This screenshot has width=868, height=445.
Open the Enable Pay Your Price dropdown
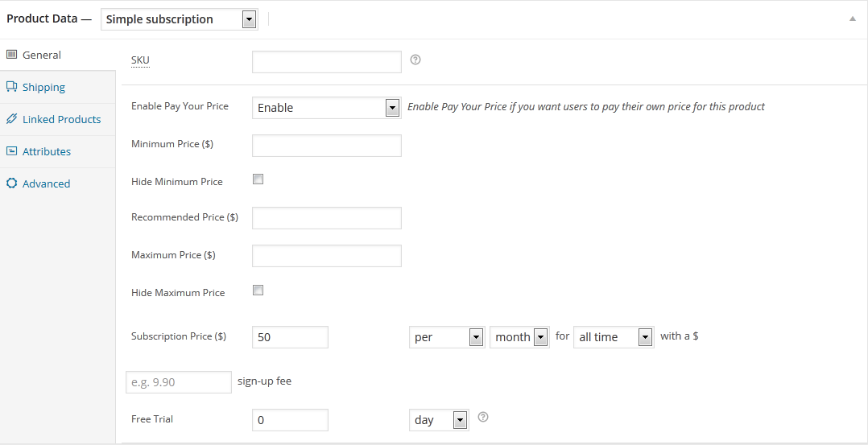326,108
